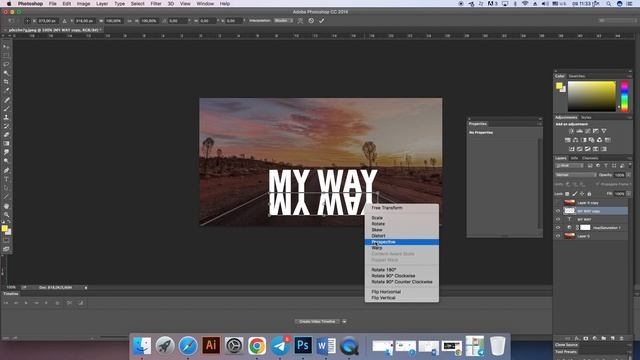This screenshot has height=360, width=640.
Task: Select the Horizontal Type tool
Action: [6, 179]
